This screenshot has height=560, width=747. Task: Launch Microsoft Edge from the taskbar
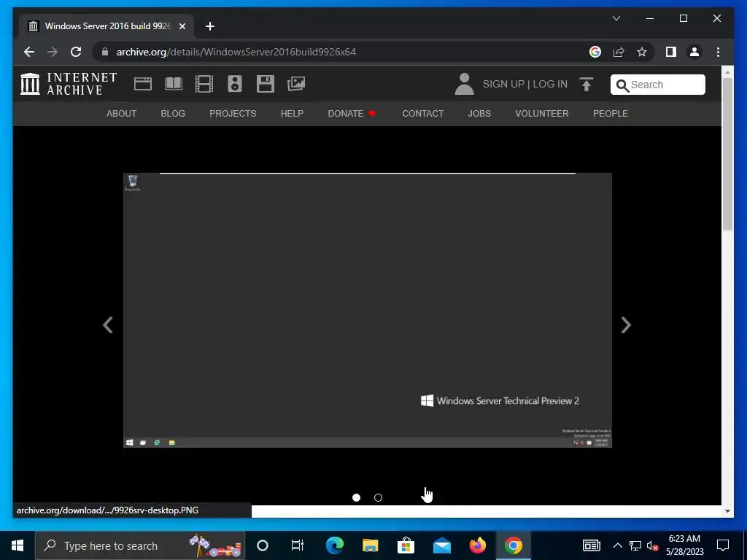coord(334,545)
